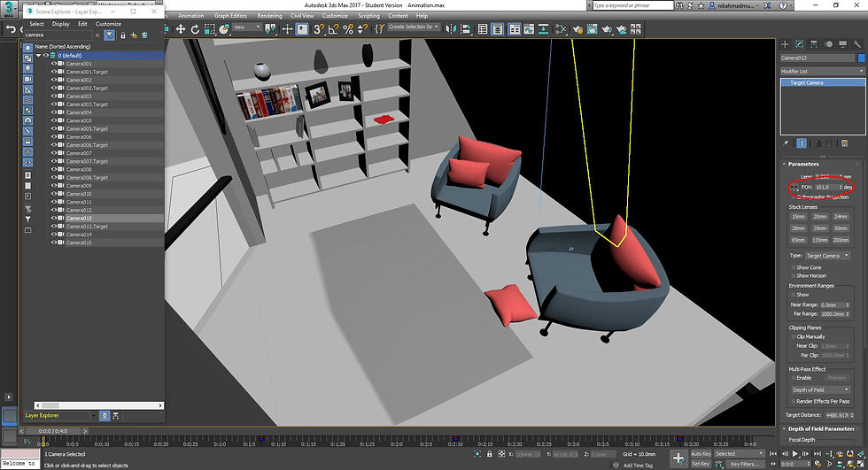This screenshot has height=470, width=868.
Task: Open the Utilities wrench icon
Action: pos(857,44)
